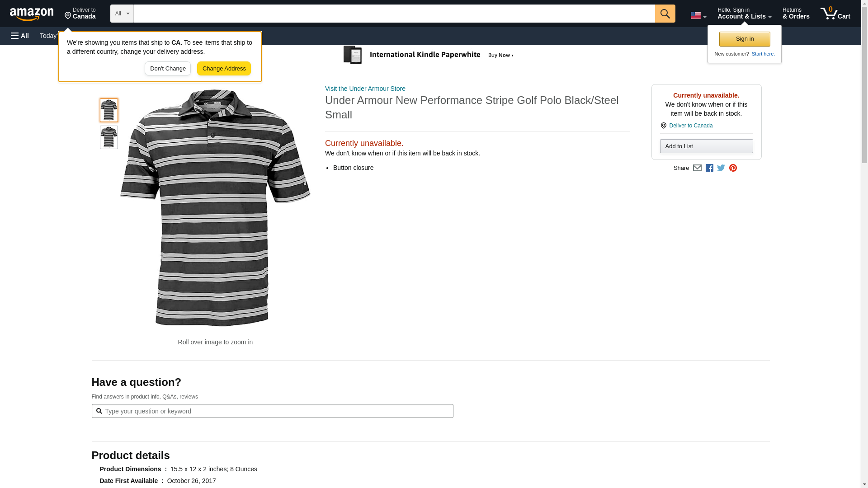Expand the search category All dropdown
The image size is (868, 488).
point(122,14)
